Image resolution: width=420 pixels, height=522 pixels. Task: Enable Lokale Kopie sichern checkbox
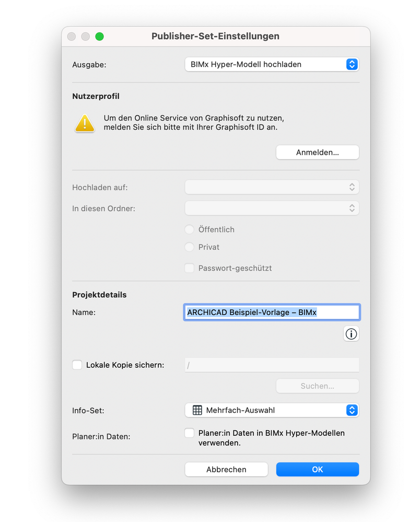click(x=77, y=365)
